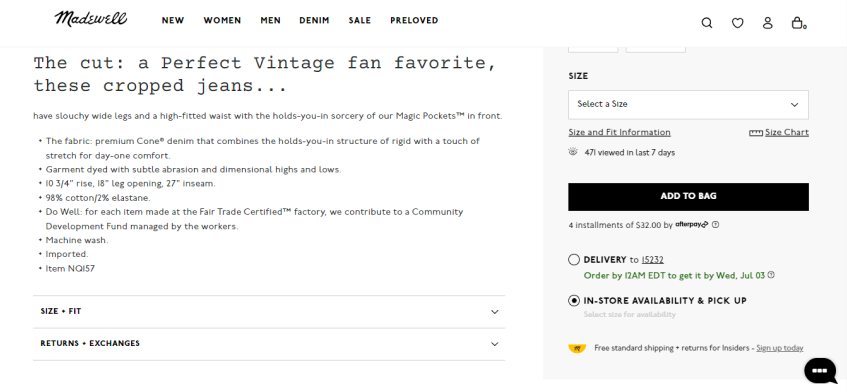
Task: Open Size and Fit Information link
Action: point(620,132)
